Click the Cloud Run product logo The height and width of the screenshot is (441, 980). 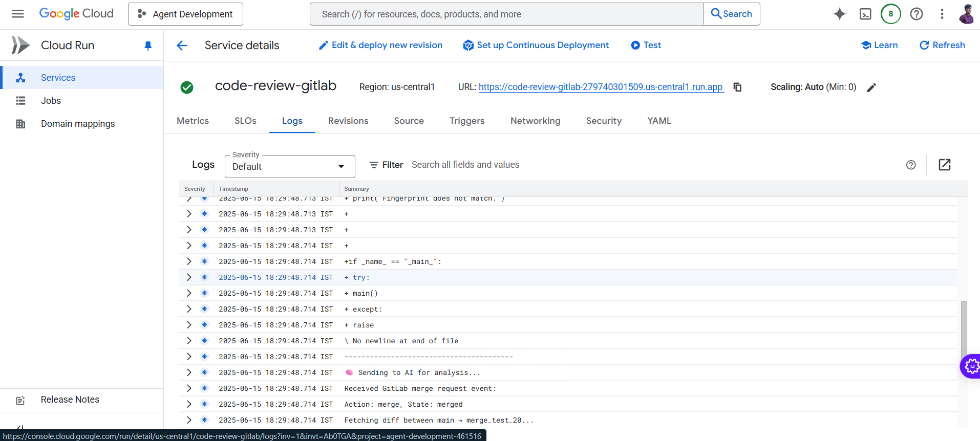tap(20, 45)
